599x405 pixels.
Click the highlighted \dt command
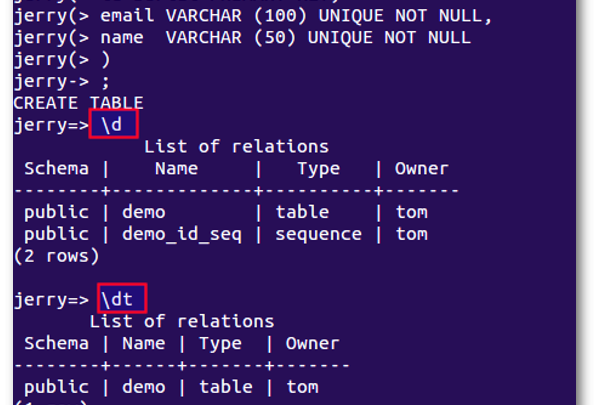coord(122,298)
